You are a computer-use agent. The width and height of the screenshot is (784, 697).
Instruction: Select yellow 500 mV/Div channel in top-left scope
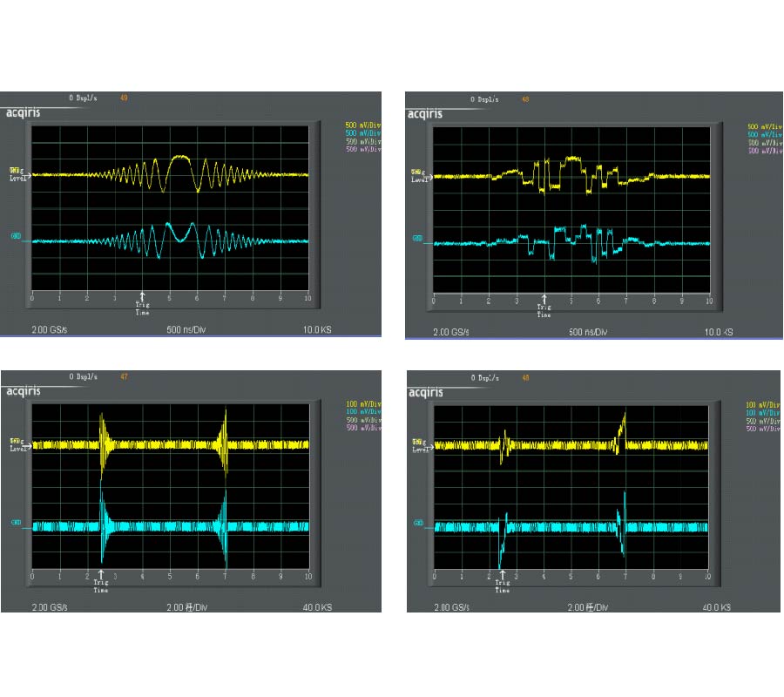point(363,125)
